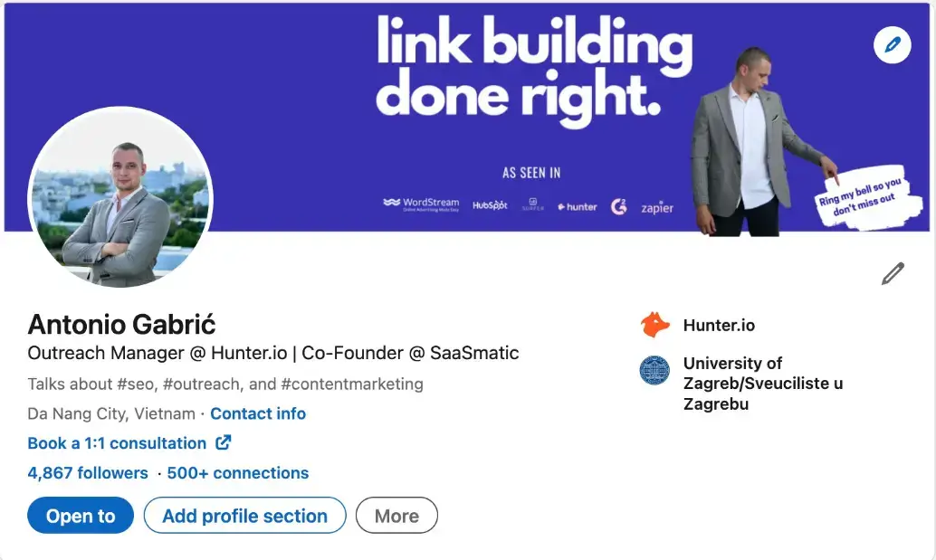Viewport: 936px width, 560px height.
Task: Click the hunter logo in the banner
Action: click(x=577, y=206)
